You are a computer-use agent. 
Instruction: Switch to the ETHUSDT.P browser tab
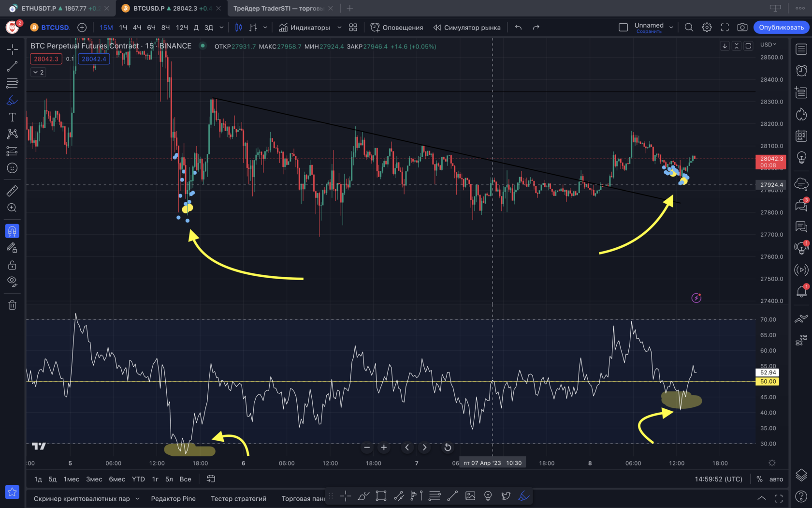coord(58,8)
